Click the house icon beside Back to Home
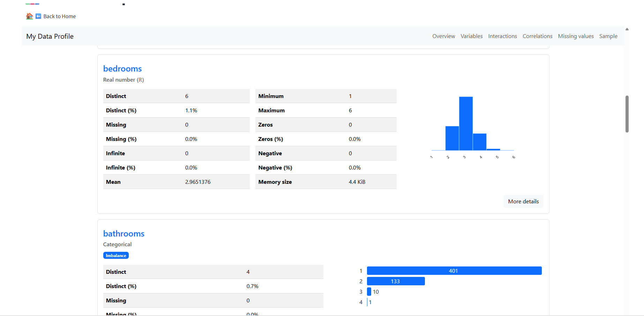The image size is (644, 316). 29,16
